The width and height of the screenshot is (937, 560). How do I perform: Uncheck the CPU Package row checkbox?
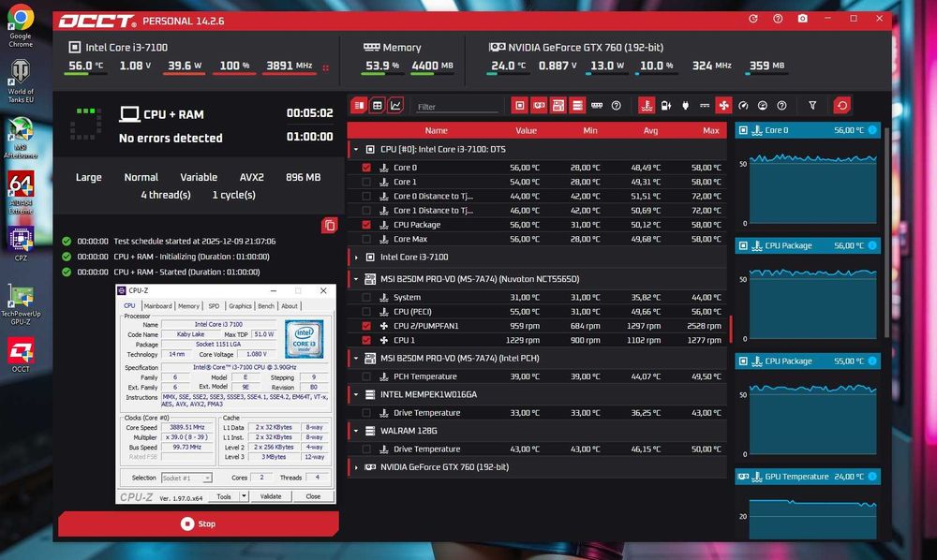click(x=366, y=225)
